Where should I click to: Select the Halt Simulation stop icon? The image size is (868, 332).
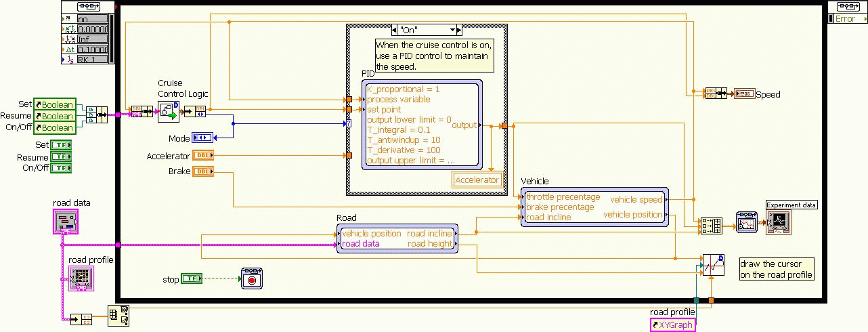point(252,279)
